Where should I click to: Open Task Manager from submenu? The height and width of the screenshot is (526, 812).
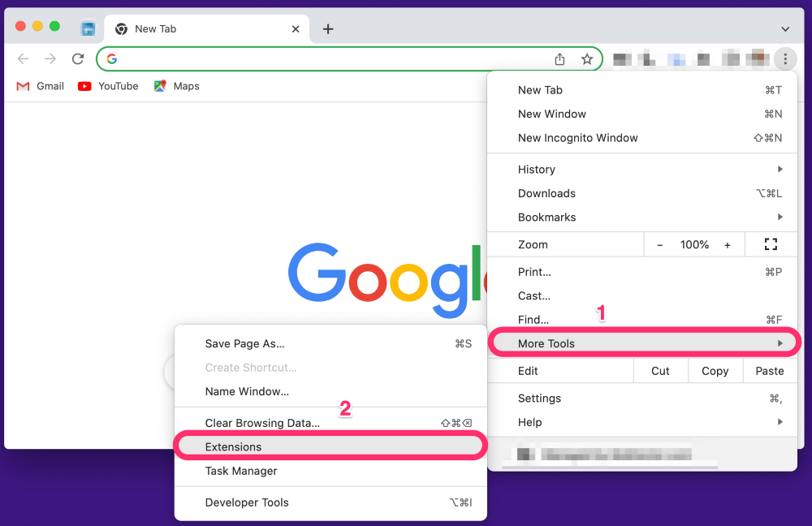(x=330, y=471)
